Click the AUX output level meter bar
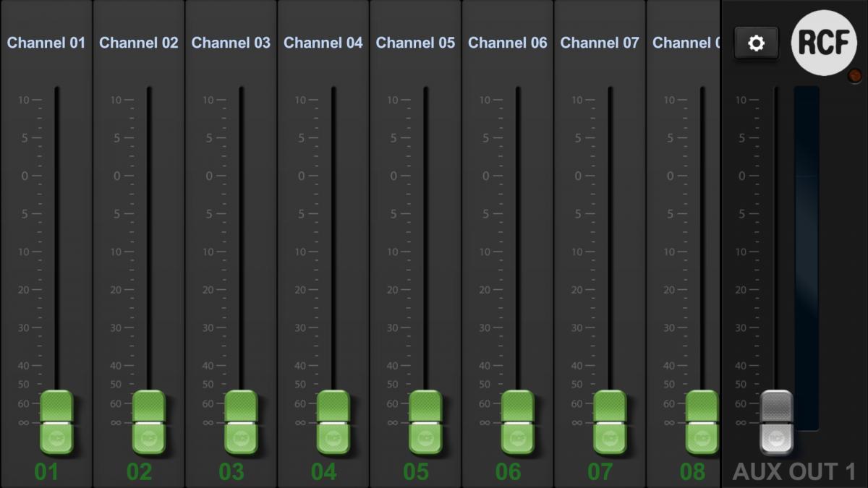The image size is (868, 488). pos(807,259)
